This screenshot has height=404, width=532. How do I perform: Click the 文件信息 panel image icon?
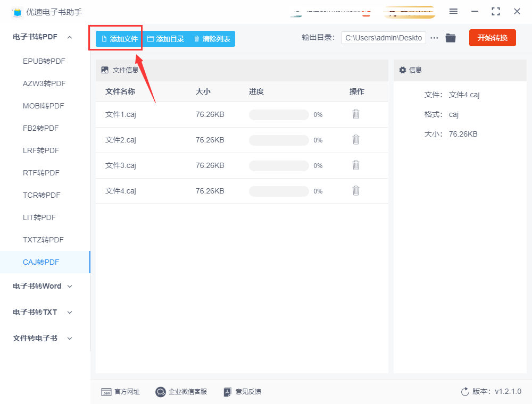click(105, 70)
